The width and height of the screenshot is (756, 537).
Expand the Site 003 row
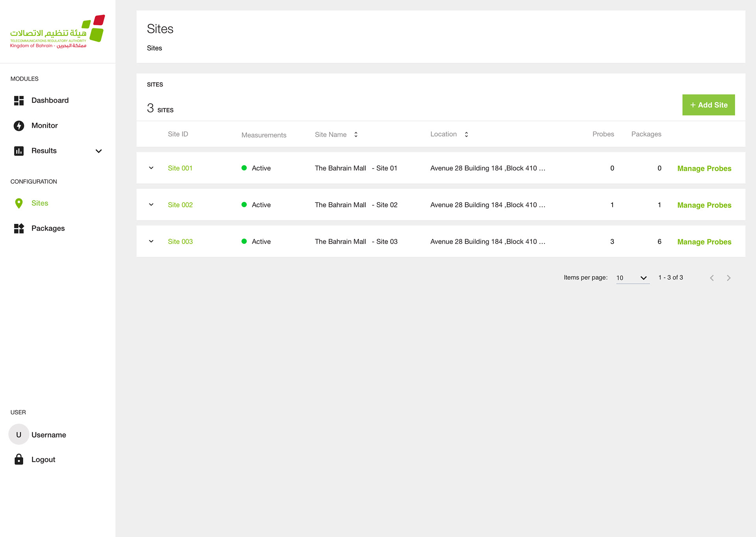tap(151, 242)
